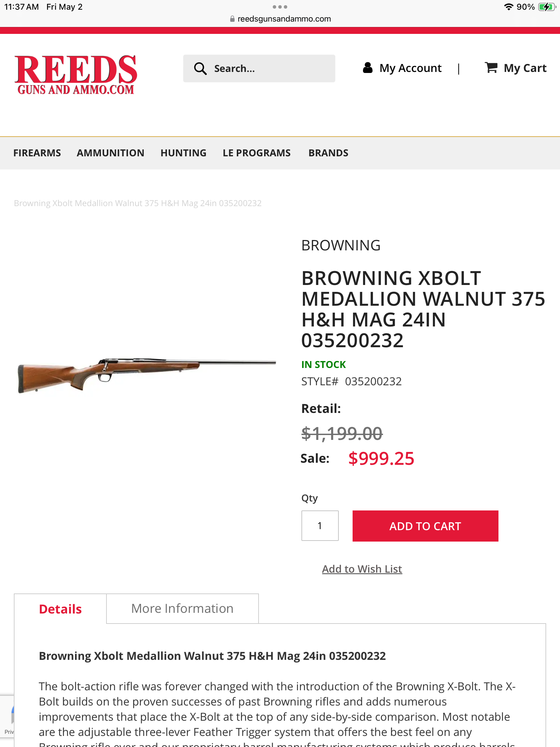Open the Firearms menu

click(x=37, y=153)
